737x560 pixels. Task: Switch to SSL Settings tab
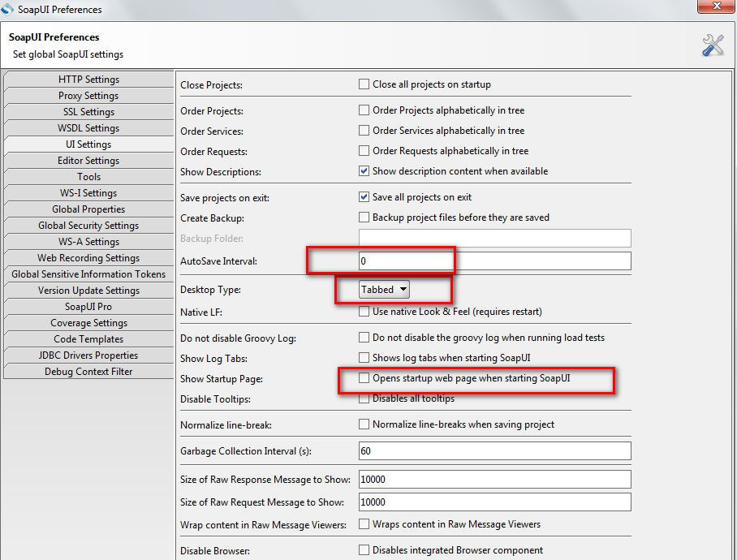coord(88,112)
